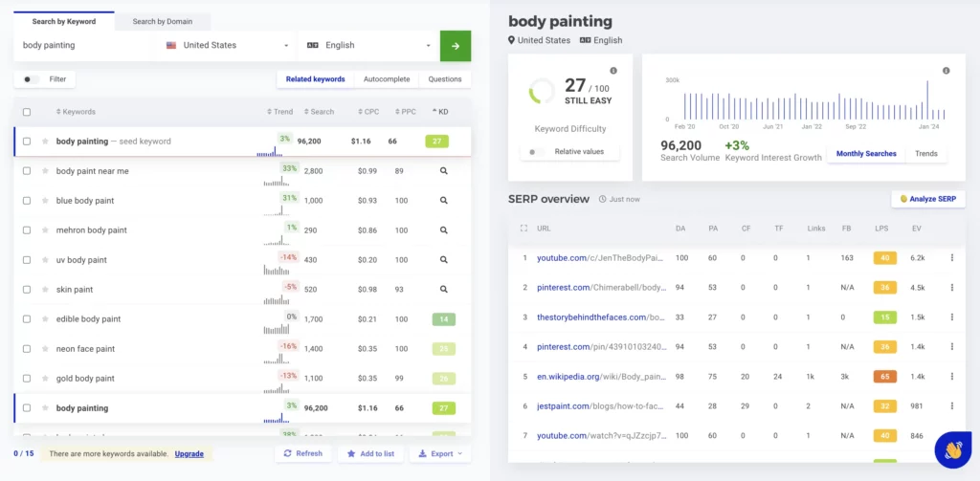Viewport: 980px width, 481px height.
Task: Click the keyword search input field
Action: coord(84,45)
